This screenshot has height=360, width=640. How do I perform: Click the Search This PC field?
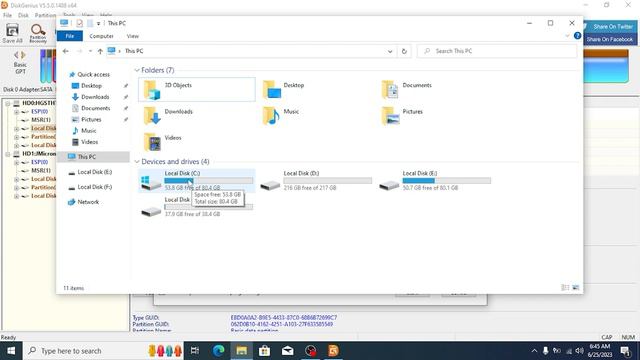497,51
